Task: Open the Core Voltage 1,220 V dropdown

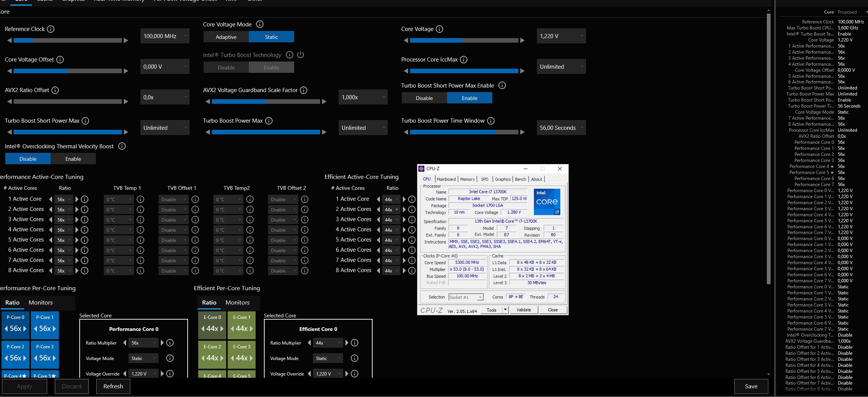Action: click(561, 36)
